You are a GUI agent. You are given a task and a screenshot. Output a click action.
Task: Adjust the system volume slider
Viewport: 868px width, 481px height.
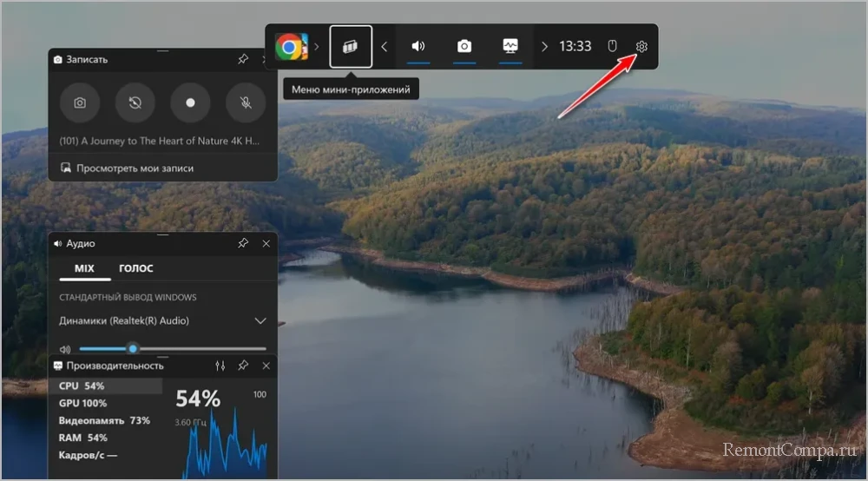point(173,349)
